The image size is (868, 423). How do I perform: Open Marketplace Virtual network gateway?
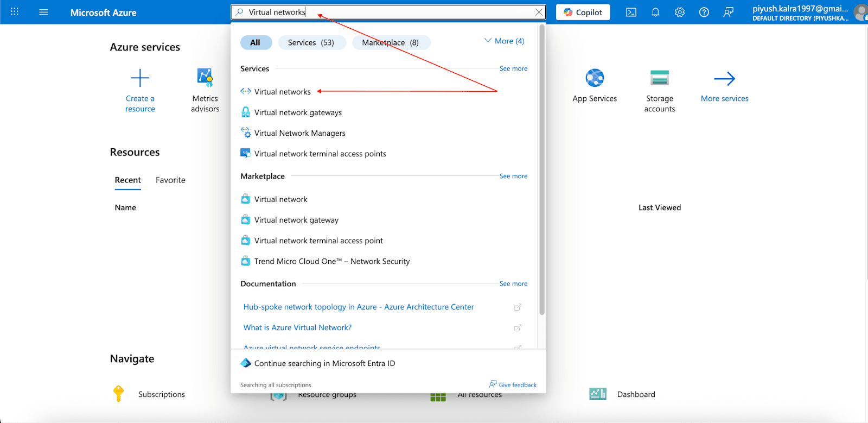pyautogui.click(x=296, y=220)
